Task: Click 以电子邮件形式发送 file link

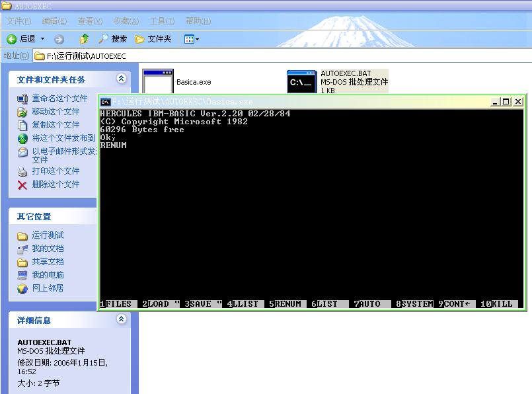Action: click(x=64, y=155)
